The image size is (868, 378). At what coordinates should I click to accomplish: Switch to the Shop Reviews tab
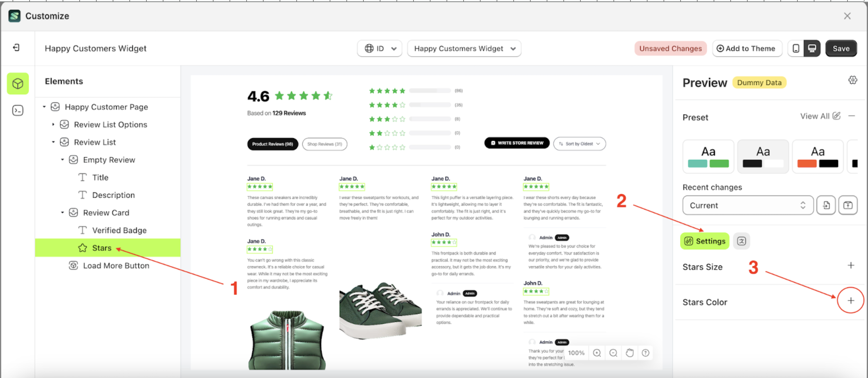pyautogui.click(x=324, y=144)
